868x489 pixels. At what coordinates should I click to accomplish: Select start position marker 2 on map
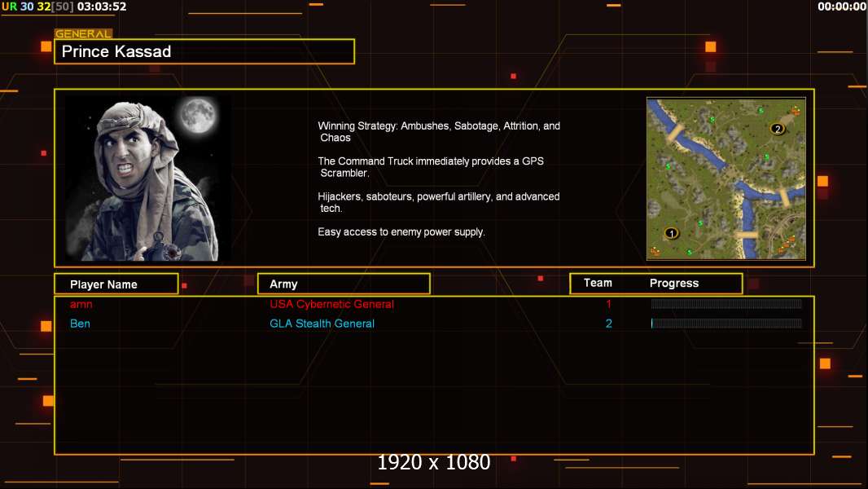point(778,129)
